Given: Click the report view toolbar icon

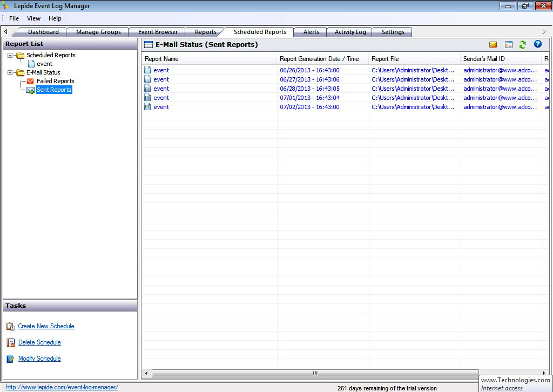Looking at the screenshot, I should click(x=508, y=44).
